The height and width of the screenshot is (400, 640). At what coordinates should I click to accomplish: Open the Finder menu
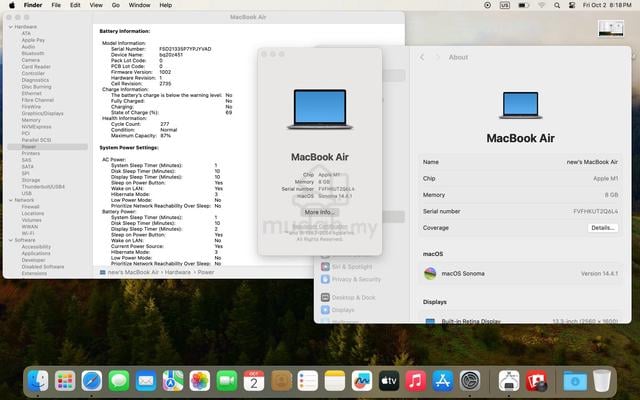pyautogui.click(x=33, y=5)
